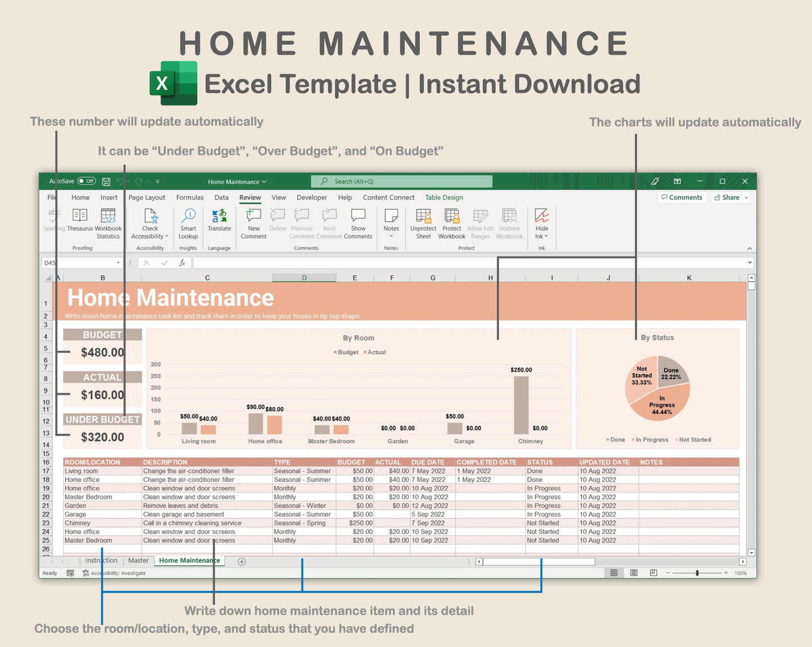Switch to the Formulas ribbon tab
Viewport: 812px width, 647px height.
pos(189,197)
